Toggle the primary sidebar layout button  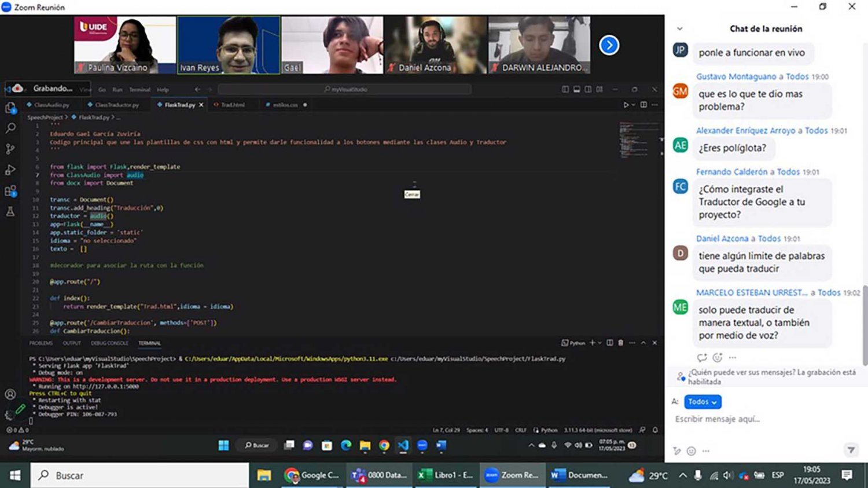[565, 89]
